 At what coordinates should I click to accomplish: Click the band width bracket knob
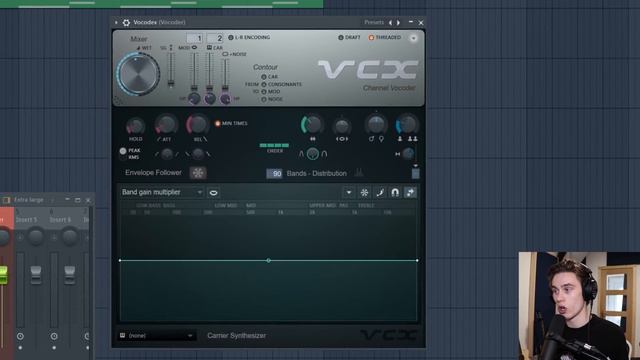(x=342, y=126)
